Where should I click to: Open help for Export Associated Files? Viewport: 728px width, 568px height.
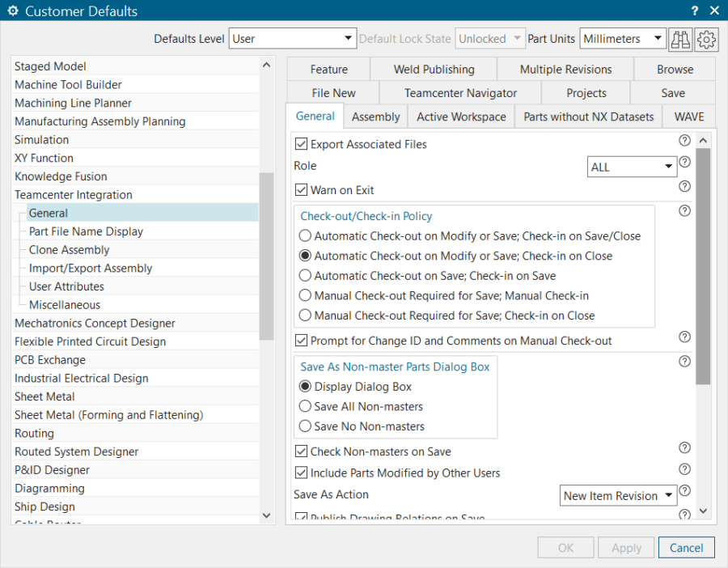point(684,140)
